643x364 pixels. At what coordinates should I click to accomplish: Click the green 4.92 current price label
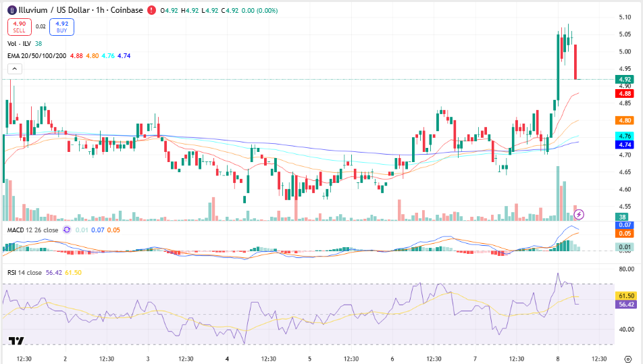pyautogui.click(x=625, y=80)
